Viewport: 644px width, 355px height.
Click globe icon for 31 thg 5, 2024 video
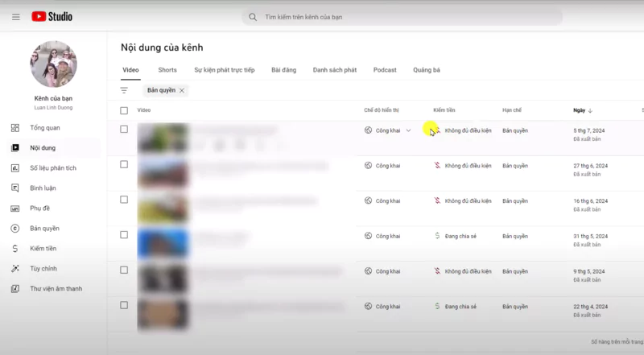coord(368,236)
